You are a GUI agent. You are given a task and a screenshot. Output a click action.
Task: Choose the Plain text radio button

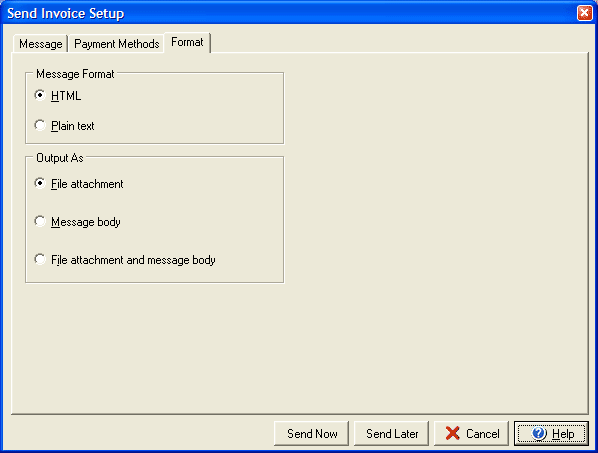pyautogui.click(x=40, y=125)
